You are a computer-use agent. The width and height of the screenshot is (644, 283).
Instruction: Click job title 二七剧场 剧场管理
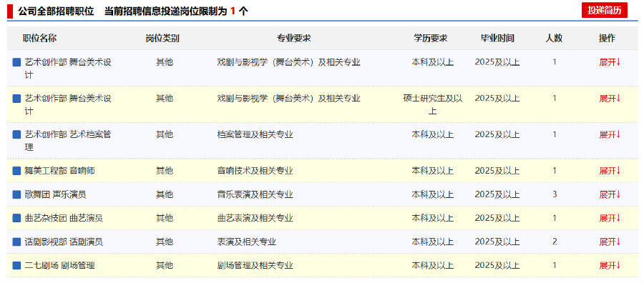(x=59, y=265)
